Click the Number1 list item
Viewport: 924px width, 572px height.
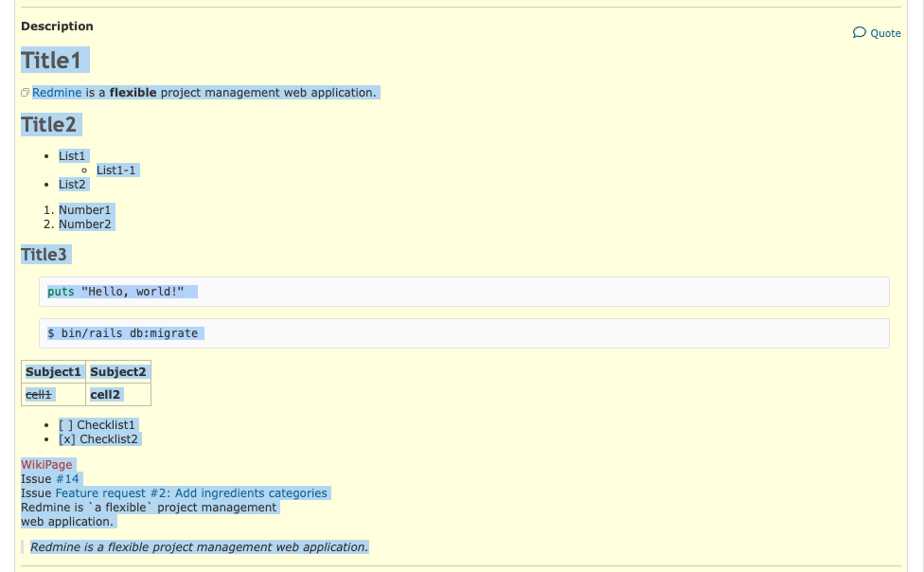coord(85,210)
